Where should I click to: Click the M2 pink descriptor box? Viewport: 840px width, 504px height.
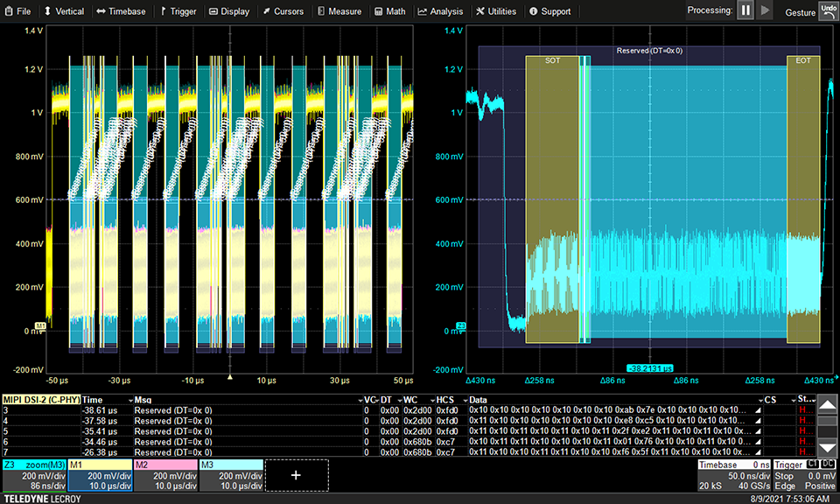165,475
